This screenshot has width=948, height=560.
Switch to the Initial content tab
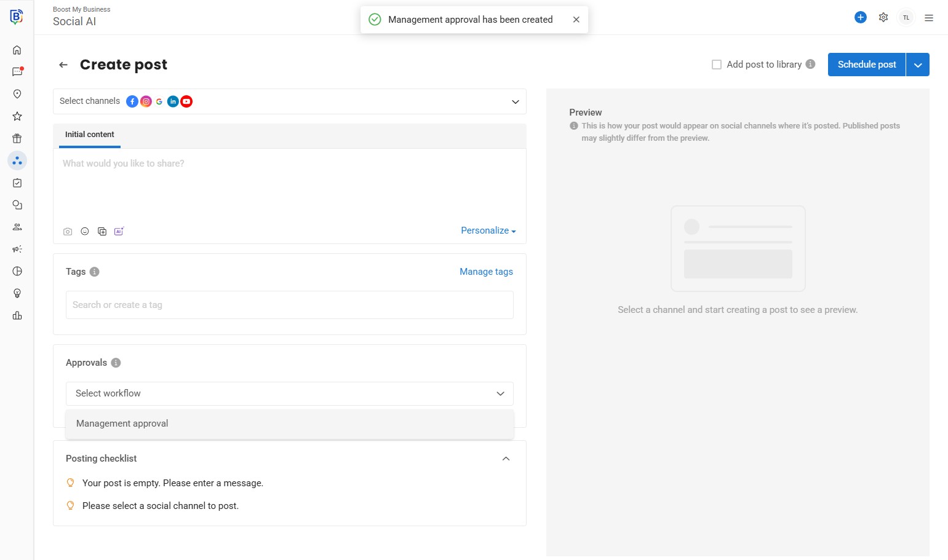tap(90, 135)
